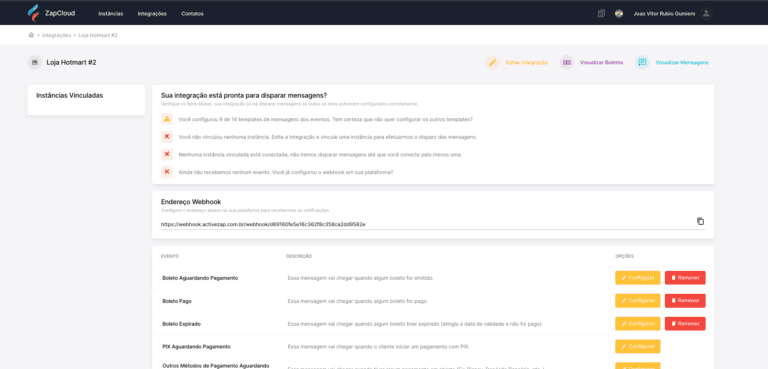Screen dimensions: 768x369
Task: Click the ZapCloud logo icon
Action: point(33,13)
